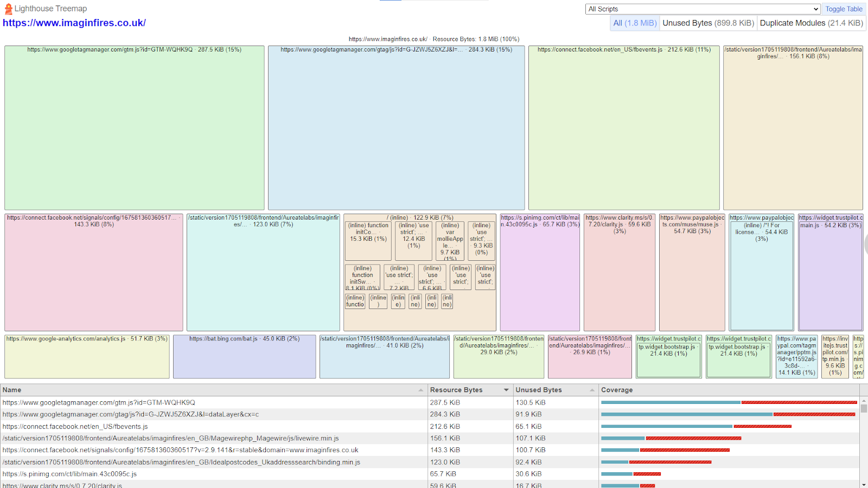Image resolution: width=868 pixels, height=488 pixels.
Task: Click the 107.1 KiB unused bytes cell
Action: click(x=556, y=438)
